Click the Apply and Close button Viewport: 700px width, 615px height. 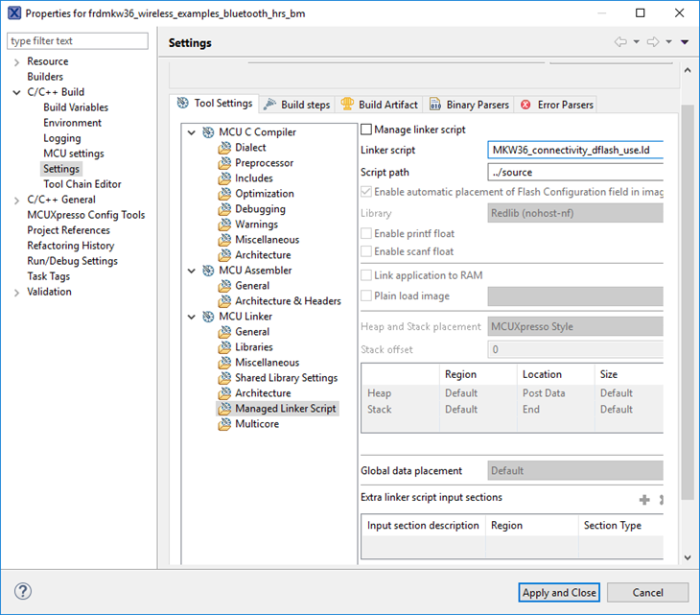[559, 593]
